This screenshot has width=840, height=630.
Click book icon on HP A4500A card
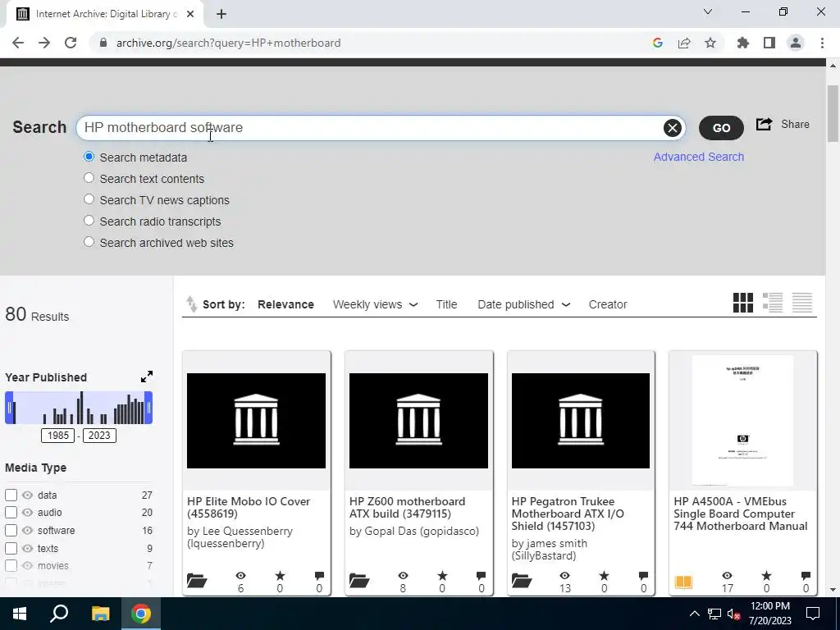click(683, 582)
